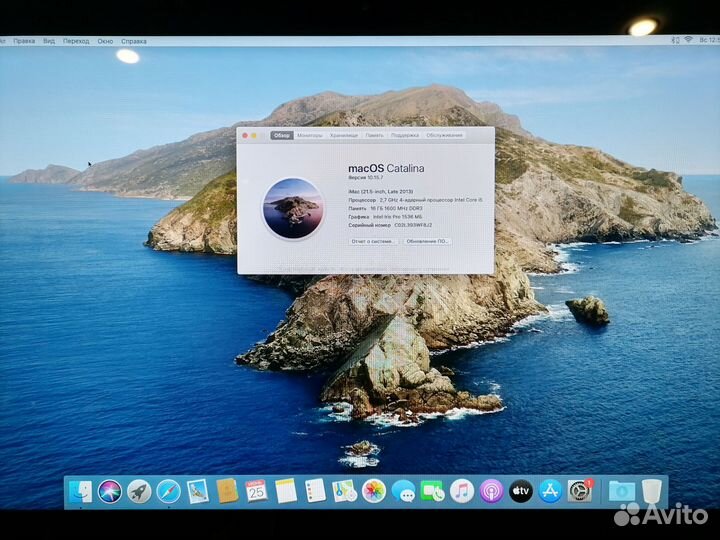Open Launchpad rocket icon
Image resolution: width=720 pixels, height=540 pixels.
pos(139,492)
